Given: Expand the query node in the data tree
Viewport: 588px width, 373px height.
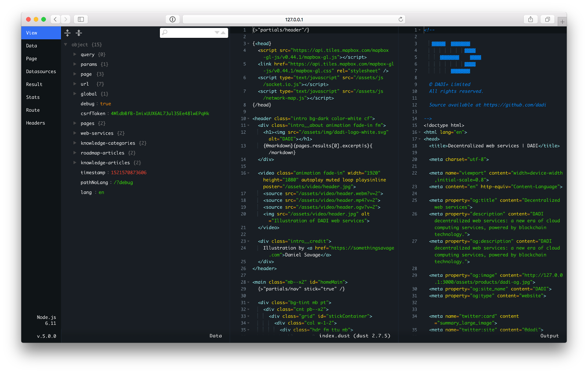Looking at the screenshot, I should coord(75,54).
